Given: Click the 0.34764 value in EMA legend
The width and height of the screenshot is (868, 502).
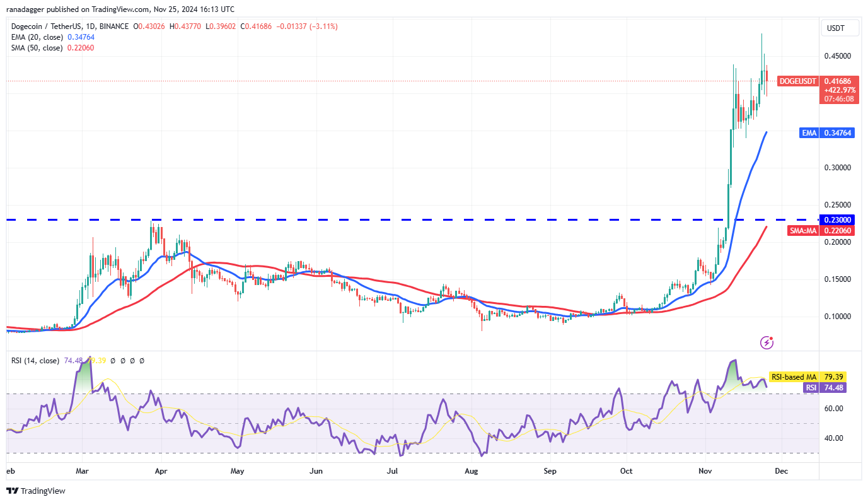Looking at the screenshot, I should tap(81, 37).
